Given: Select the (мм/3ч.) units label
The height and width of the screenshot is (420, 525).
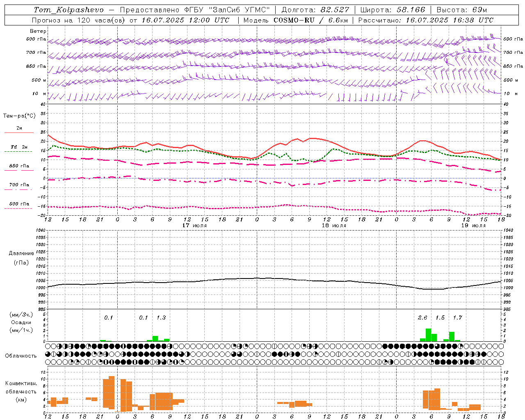Looking at the screenshot, I should [21, 315].
